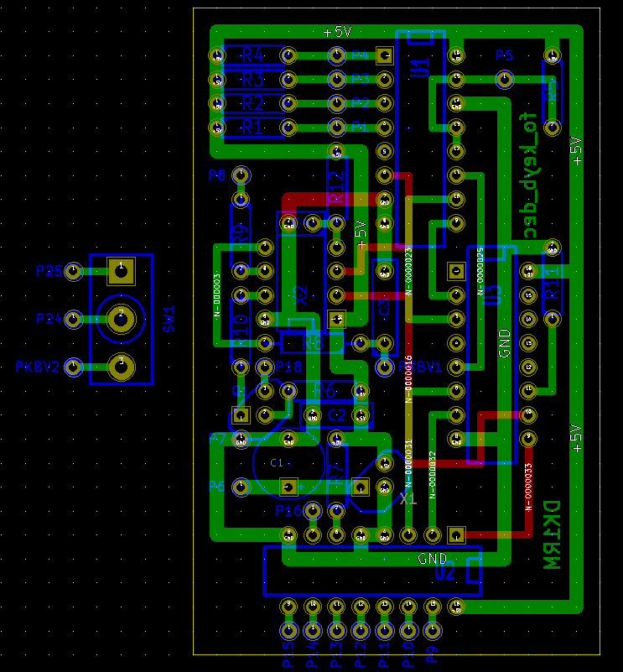The height and width of the screenshot is (672, 623).
Task: Select the P5 test point pad
Action: point(504,79)
